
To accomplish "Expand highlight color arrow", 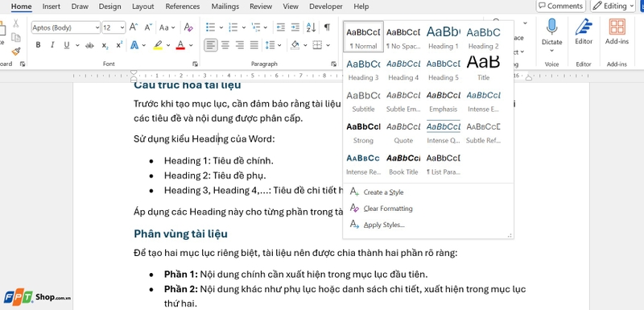I will [x=168, y=45].
